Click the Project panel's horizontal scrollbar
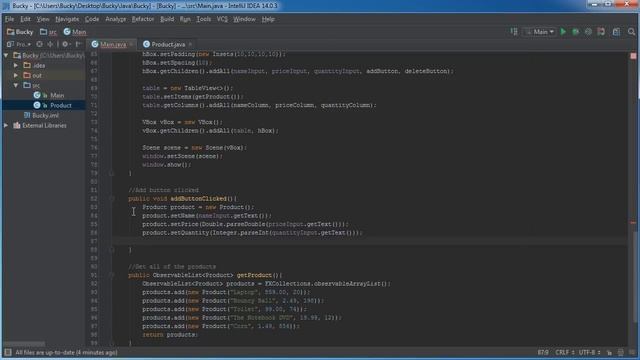The width and height of the screenshot is (640, 360). click(24, 344)
